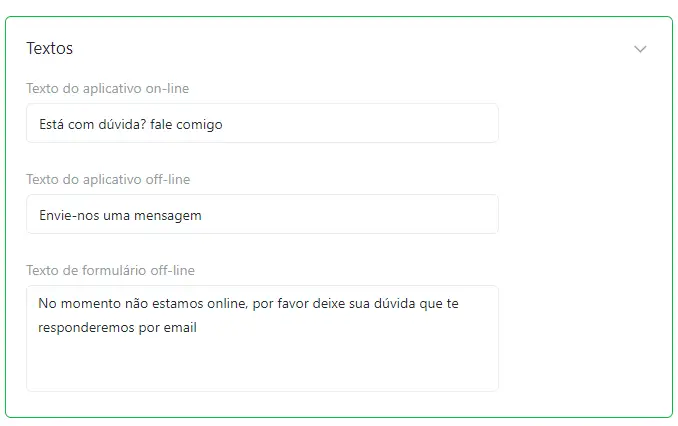
Task: Focus the off-line form message textarea
Action: coord(262,338)
